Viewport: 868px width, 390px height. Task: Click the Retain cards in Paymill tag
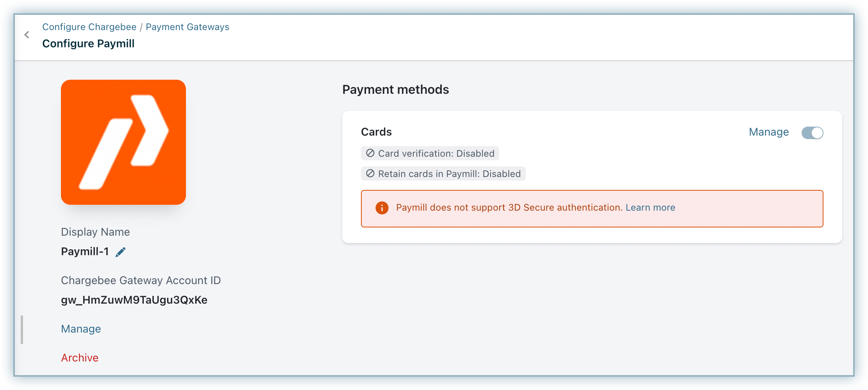click(443, 174)
